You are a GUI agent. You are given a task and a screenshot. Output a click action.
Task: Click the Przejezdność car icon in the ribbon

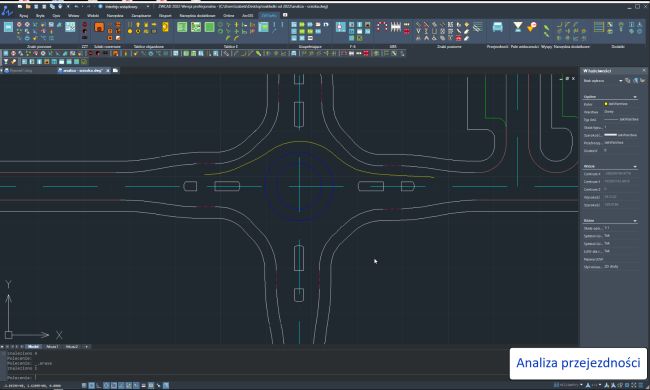(497, 27)
